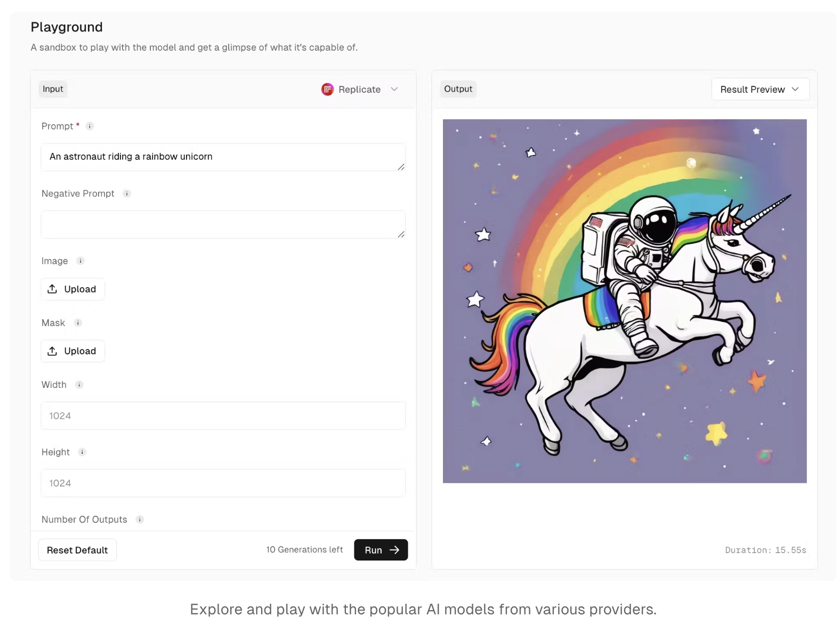This screenshot has height=633, width=840.
Task: Click the Negative Prompt info icon
Action: click(x=127, y=193)
